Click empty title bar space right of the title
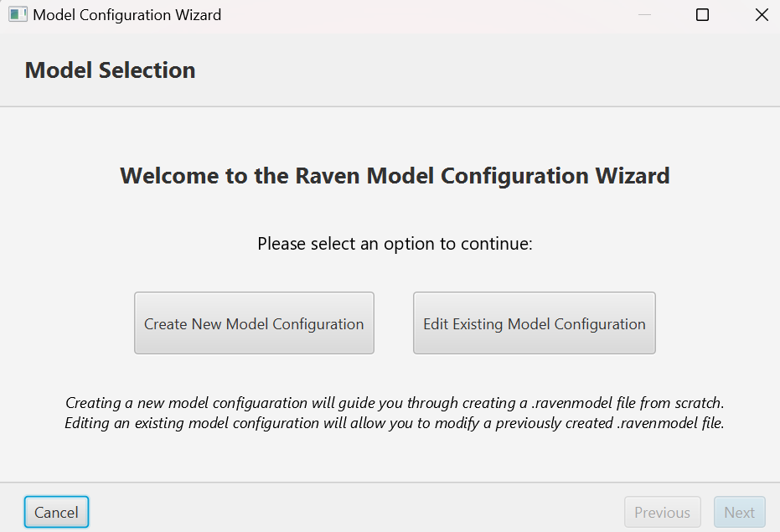 (x=419, y=15)
